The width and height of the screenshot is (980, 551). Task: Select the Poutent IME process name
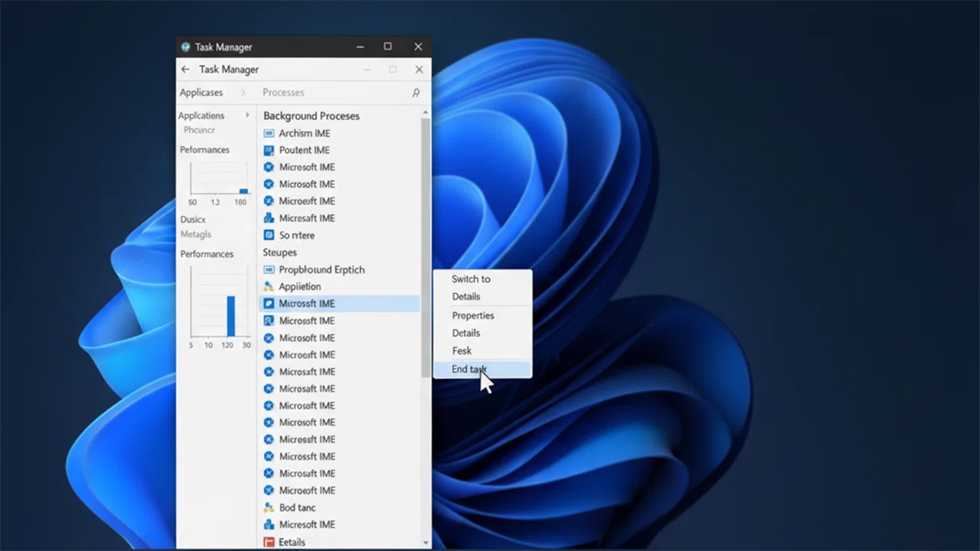[x=305, y=150]
